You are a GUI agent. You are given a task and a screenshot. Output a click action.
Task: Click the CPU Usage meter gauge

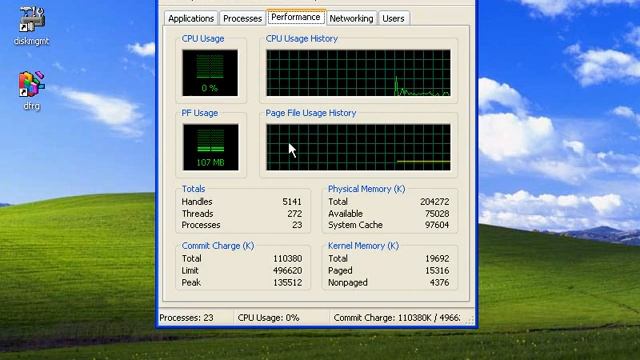point(210,73)
